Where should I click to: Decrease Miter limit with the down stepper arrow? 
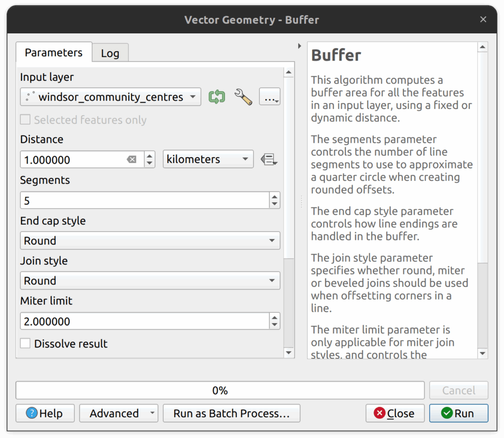coord(275,325)
